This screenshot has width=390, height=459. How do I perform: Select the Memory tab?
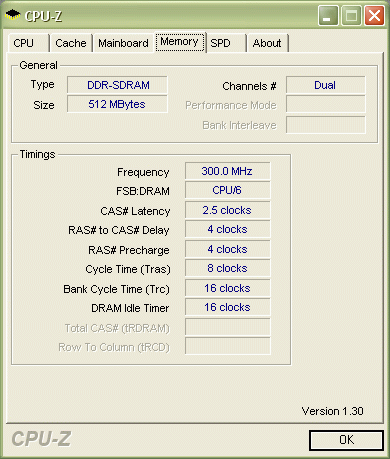click(180, 42)
